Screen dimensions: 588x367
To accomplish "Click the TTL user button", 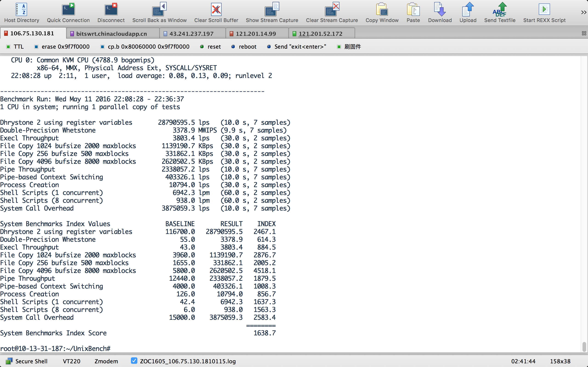I will (x=15, y=47).
